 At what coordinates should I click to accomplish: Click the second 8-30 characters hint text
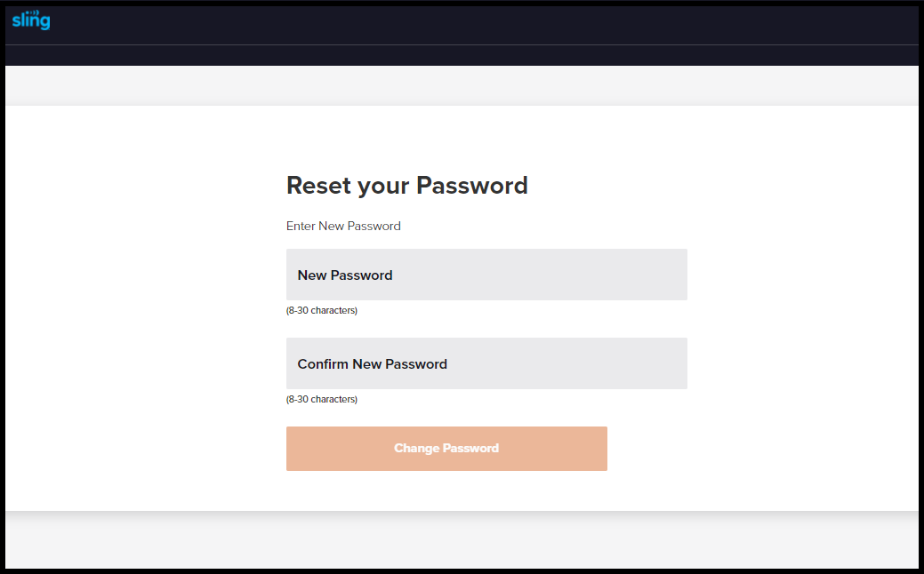321,399
